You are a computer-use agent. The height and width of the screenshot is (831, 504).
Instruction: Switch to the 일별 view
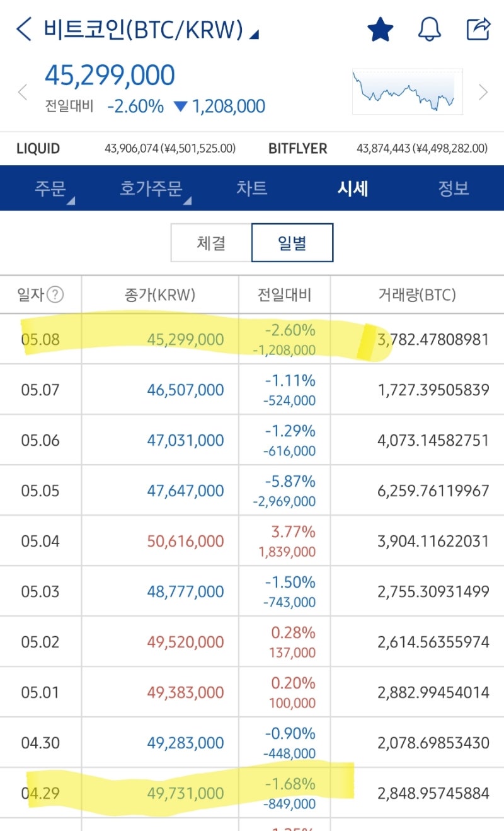point(292,243)
